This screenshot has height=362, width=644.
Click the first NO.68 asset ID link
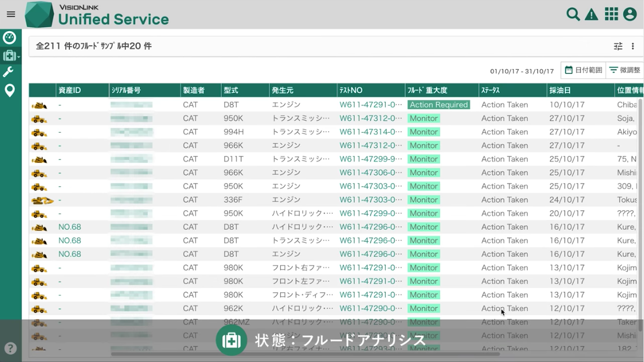[69, 227]
